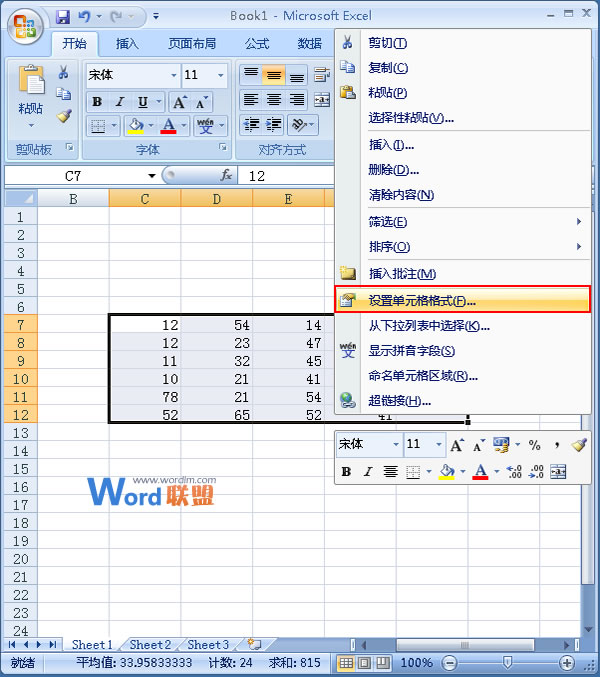Click insert new worksheet tab icon
Screen dimensions: 600x677
[255, 645]
